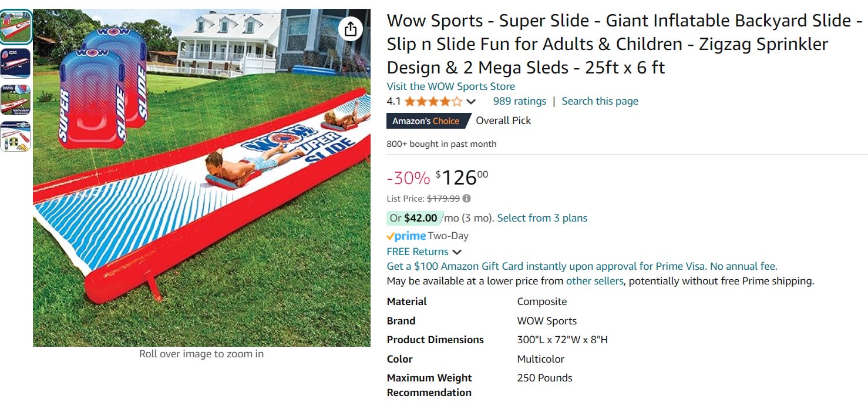The image size is (868, 402).
Task: Click the other sellers link
Action: [594, 281]
